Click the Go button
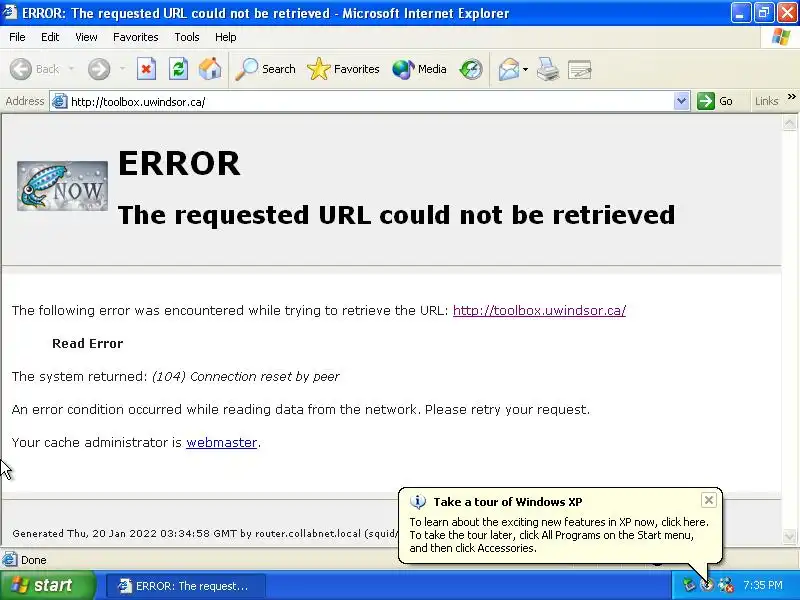The height and width of the screenshot is (600, 800). click(715, 101)
